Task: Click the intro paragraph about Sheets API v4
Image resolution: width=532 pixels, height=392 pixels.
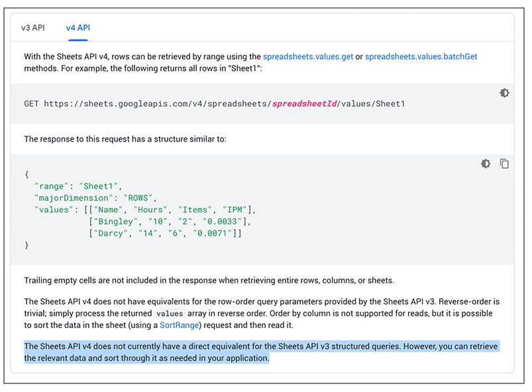Action: coord(142,57)
